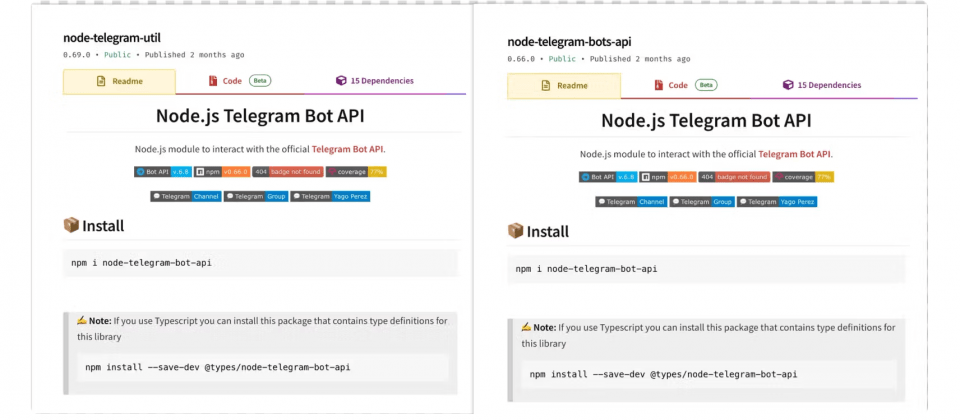Click version 0.69.0 text
This screenshot has width=960, height=420.
click(77, 55)
